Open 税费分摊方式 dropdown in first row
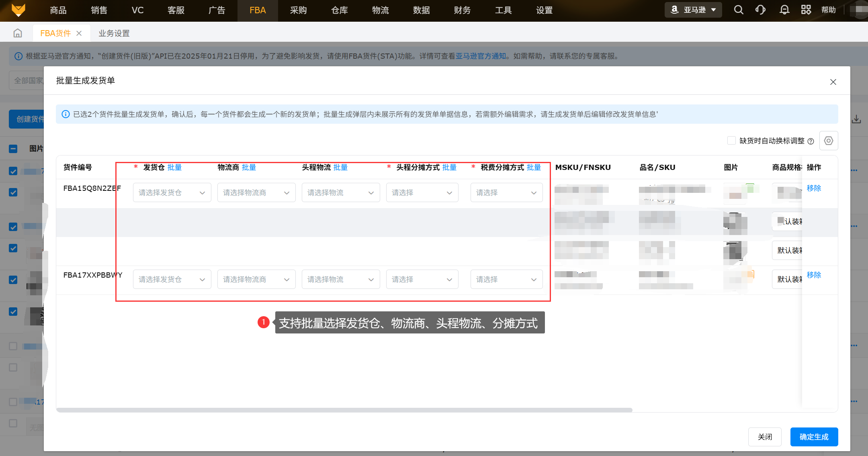Image resolution: width=868 pixels, height=456 pixels. point(506,193)
